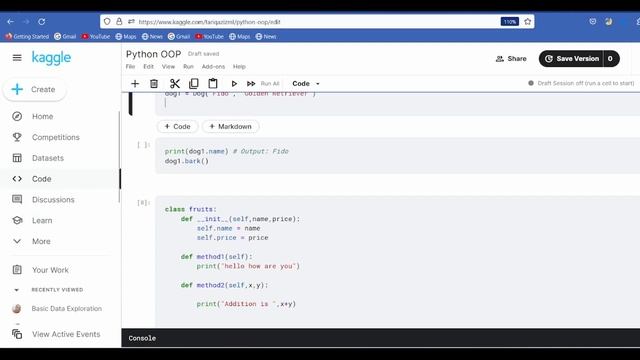Add a cell with the plus toolbar icon
Screen dimensions: 640x360
[x=135, y=84]
